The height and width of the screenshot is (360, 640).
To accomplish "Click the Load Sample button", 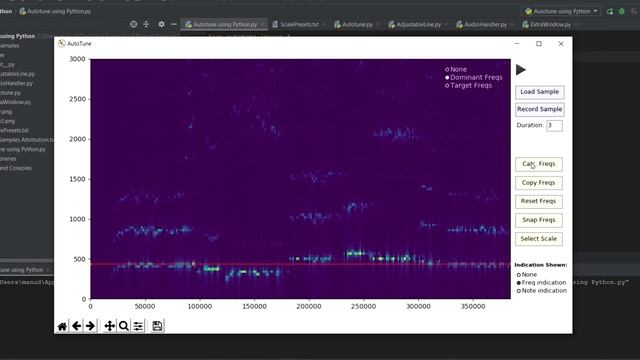I will coord(539,92).
